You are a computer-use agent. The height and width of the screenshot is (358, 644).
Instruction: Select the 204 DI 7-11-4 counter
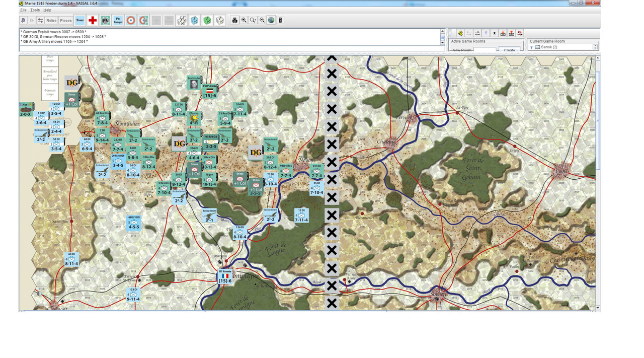pyautogui.click(x=239, y=110)
